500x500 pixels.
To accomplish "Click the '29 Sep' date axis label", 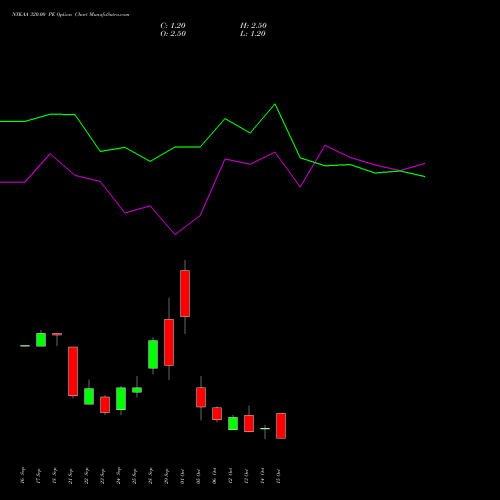I will [167, 476].
